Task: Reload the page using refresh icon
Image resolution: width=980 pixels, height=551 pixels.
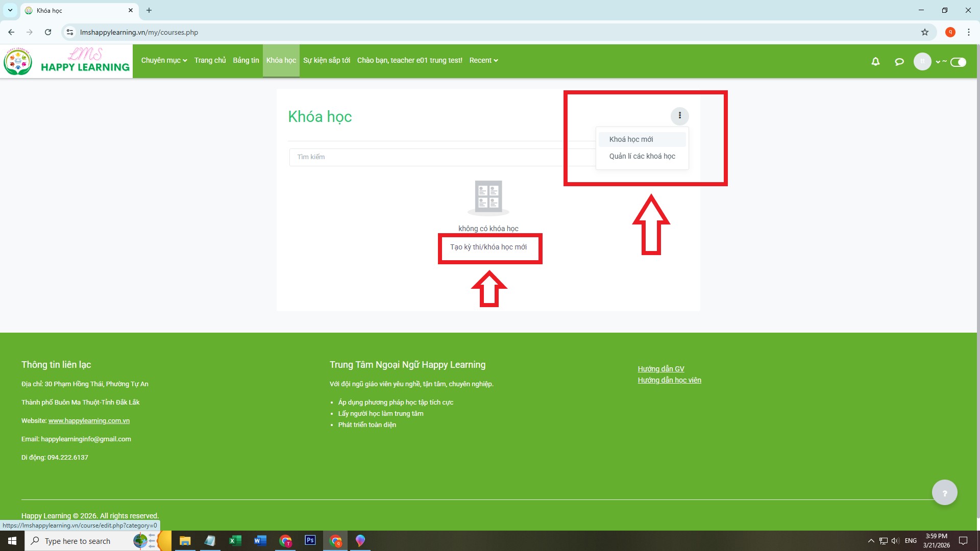Action: click(x=48, y=32)
